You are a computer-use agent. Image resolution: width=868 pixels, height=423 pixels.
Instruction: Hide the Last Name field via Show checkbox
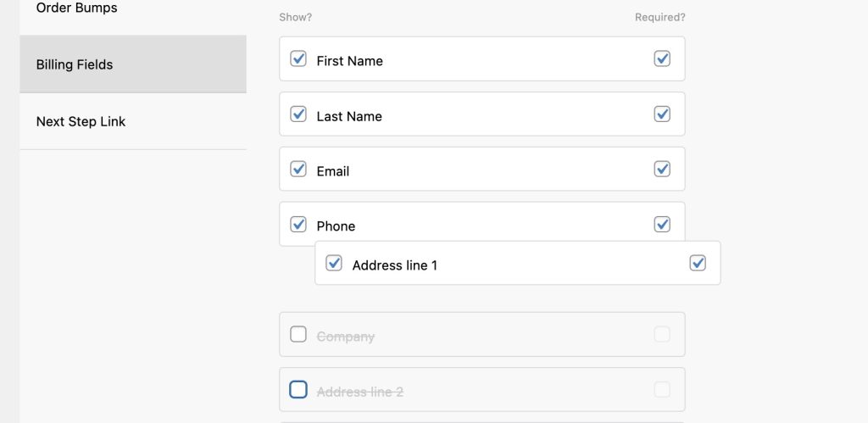click(x=298, y=114)
